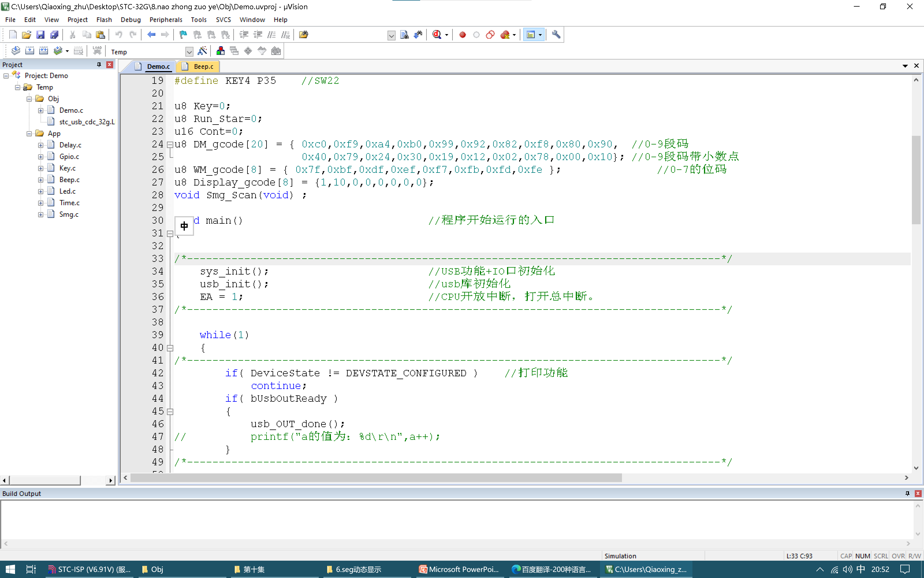Toggle the taskbar IME language indicator
This screenshot has height=578, width=924.
[x=861, y=570]
